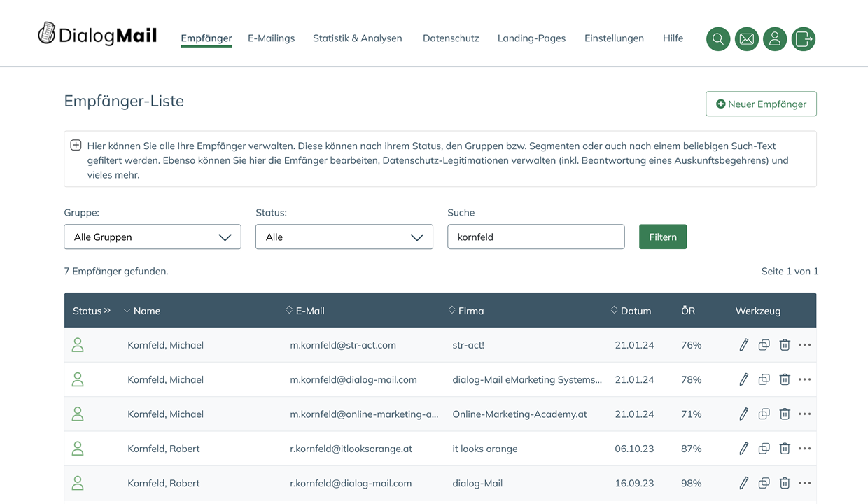Sort table by Datum column
Image resolution: width=868 pixels, height=504 pixels.
click(x=631, y=311)
